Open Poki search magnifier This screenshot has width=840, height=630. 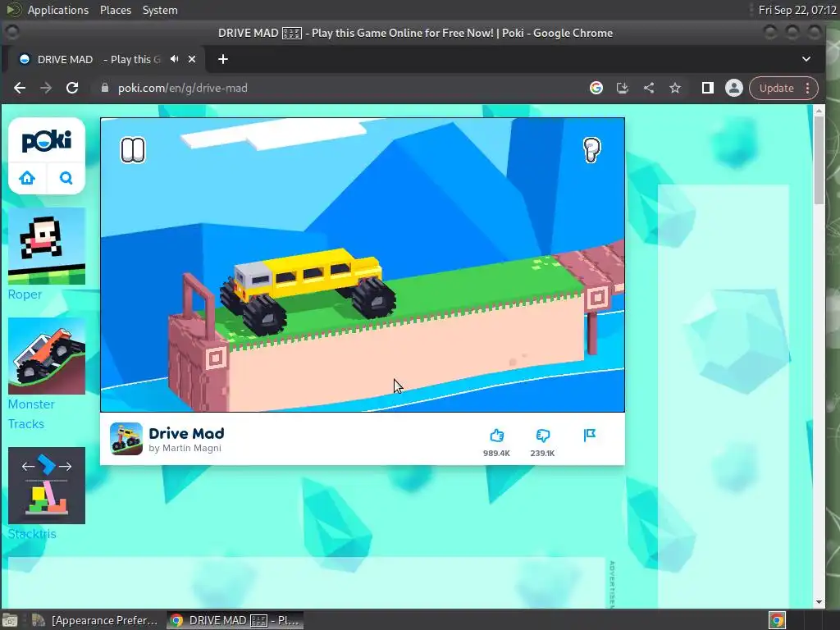pyautogui.click(x=66, y=178)
